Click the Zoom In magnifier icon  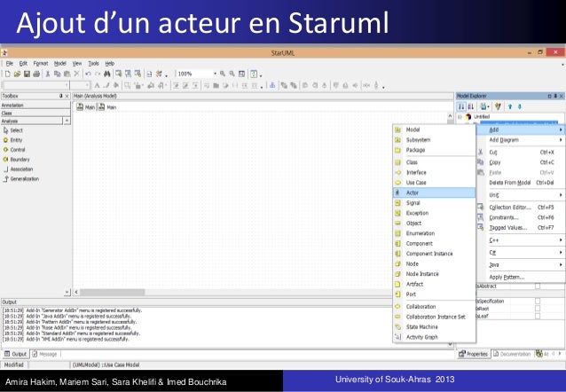pos(223,74)
